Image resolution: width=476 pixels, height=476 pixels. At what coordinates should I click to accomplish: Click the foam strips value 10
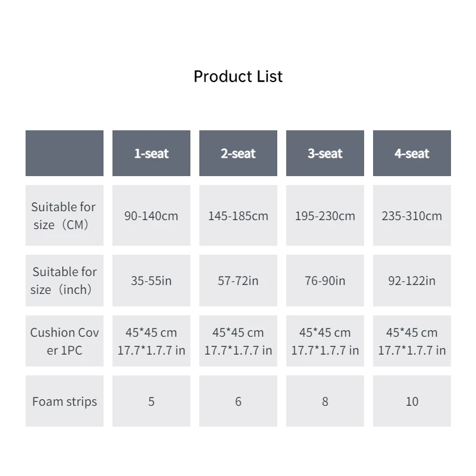(412, 401)
